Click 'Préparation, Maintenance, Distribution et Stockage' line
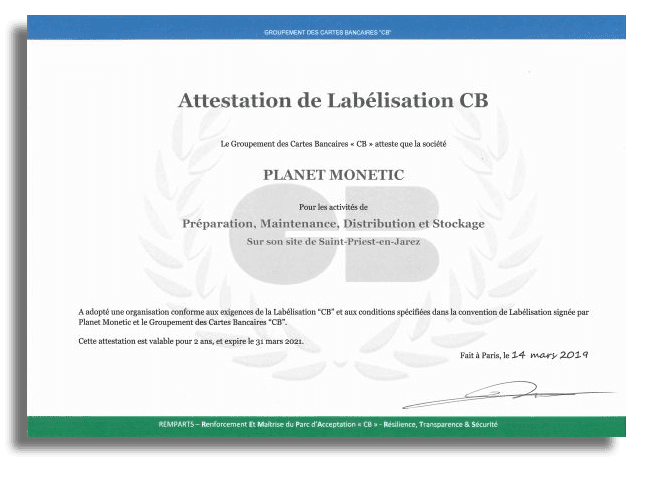This screenshot has height=480, width=656. (x=333, y=224)
